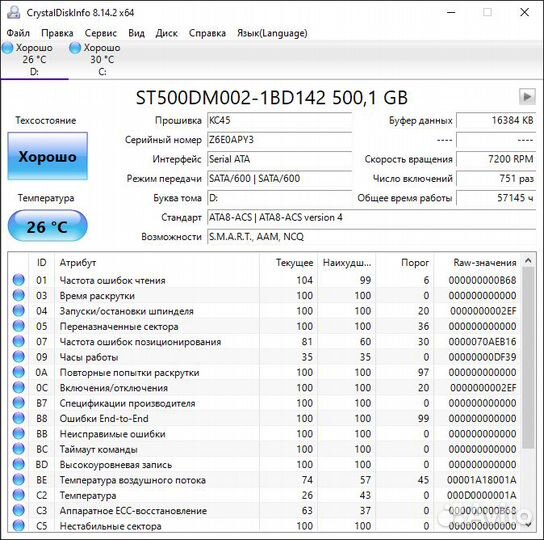Open the Файл menu
The image size is (544, 540).
click(x=18, y=33)
